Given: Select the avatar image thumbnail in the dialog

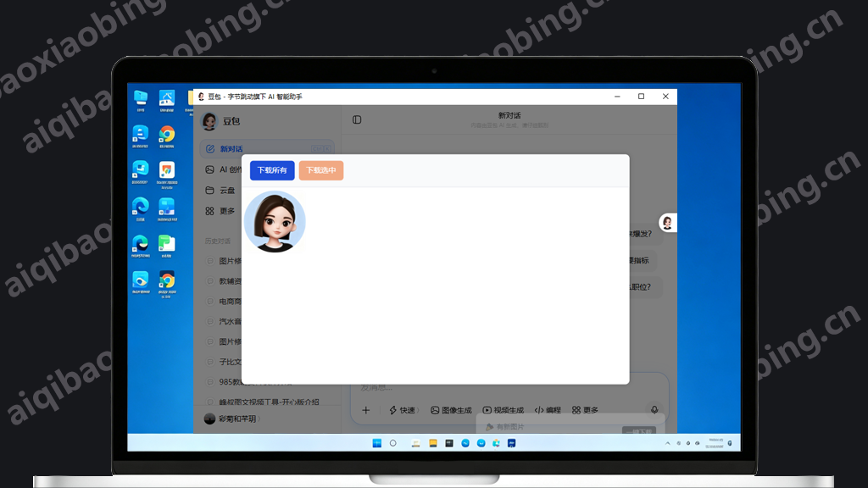Looking at the screenshot, I should tap(275, 222).
